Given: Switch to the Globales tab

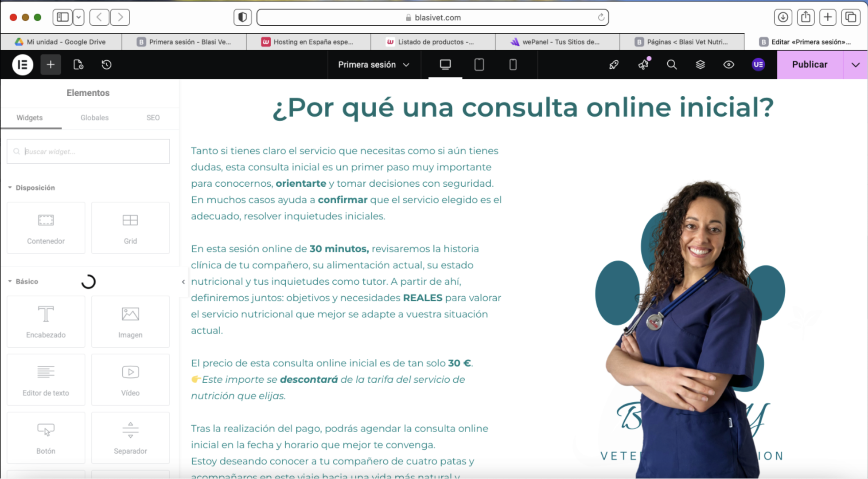Looking at the screenshot, I should 94,118.
